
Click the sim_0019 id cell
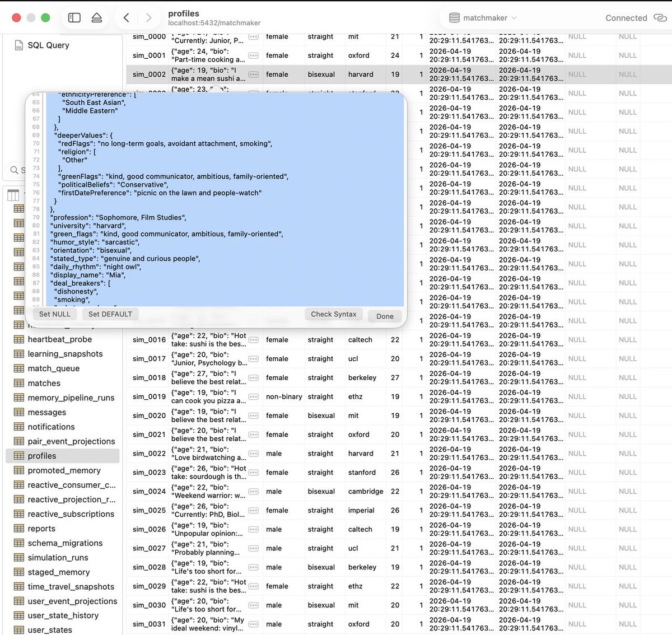click(x=149, y=396)
